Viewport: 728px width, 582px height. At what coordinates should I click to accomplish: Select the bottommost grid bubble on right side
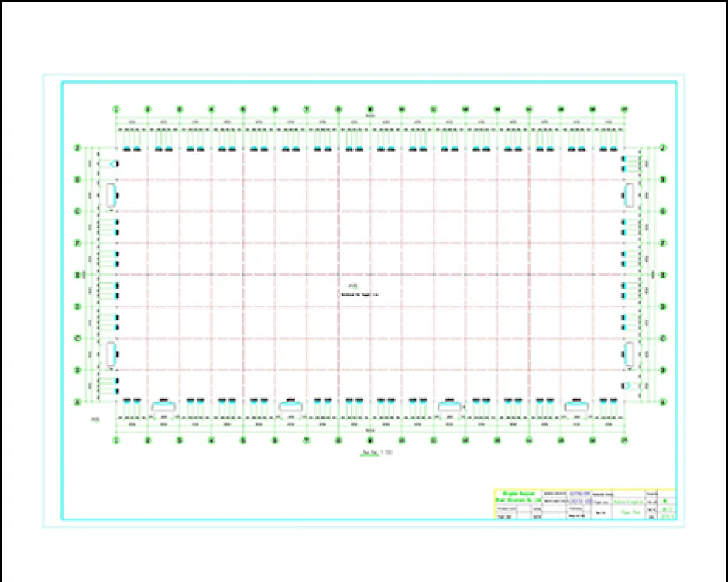click(x=664, y=402)
